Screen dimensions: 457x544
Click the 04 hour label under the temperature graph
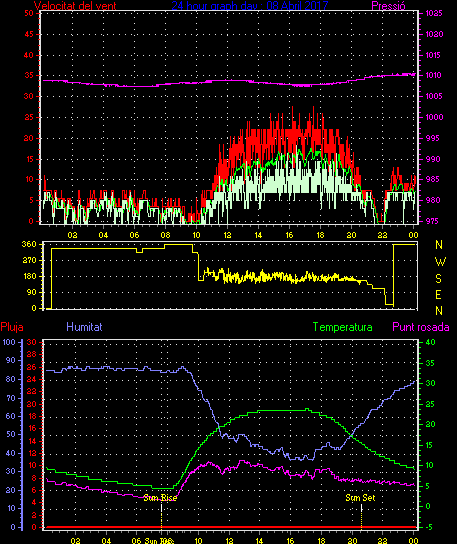[x=106, y=541]
